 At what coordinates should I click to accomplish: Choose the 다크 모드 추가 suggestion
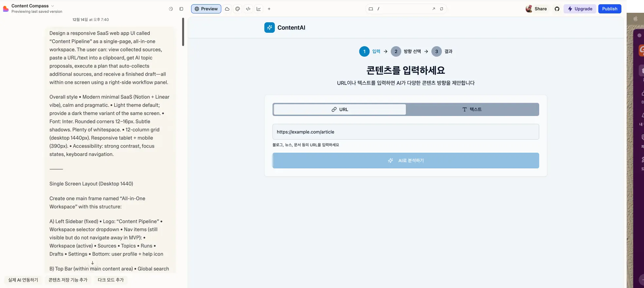point(111,280)
